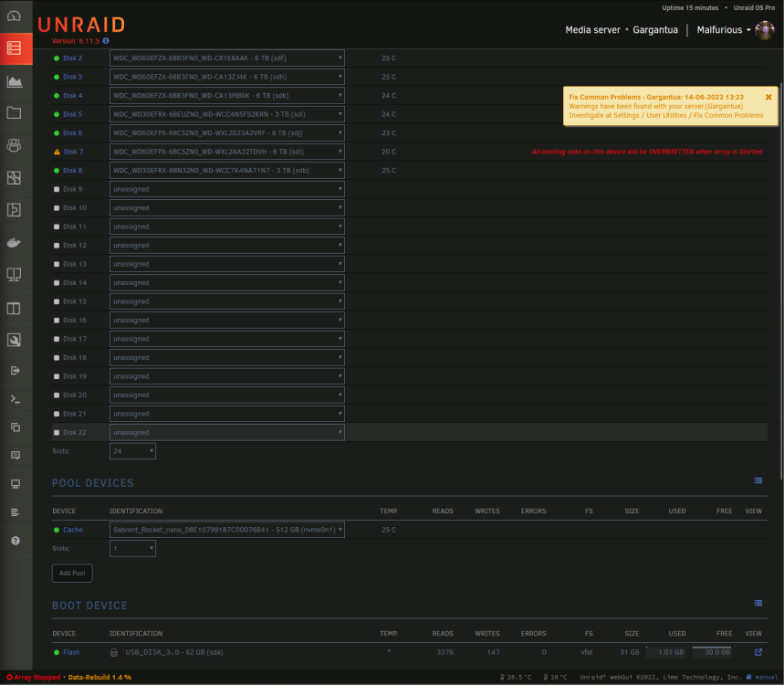Click the warning triangle icon beside Disk 7
Image resolution: width=784 pixels, height=685 pixels.
coord(57,152)
